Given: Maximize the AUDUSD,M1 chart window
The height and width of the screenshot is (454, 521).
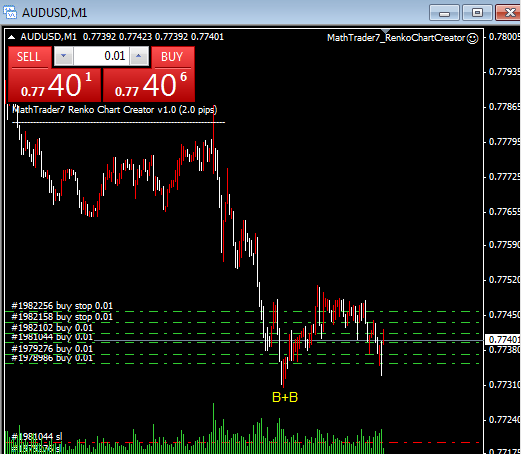Looking at the screenshot, I should click(x=477, y=13).
